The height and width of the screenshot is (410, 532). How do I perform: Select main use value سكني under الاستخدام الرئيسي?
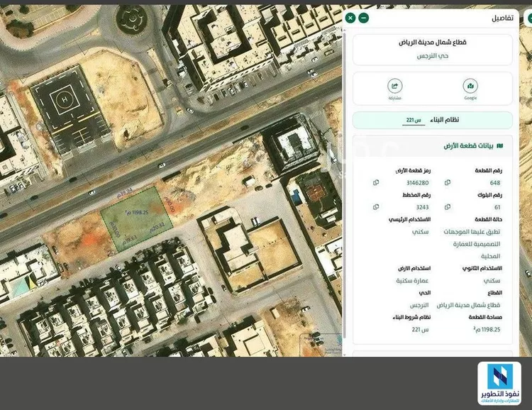tap(421, 232)
